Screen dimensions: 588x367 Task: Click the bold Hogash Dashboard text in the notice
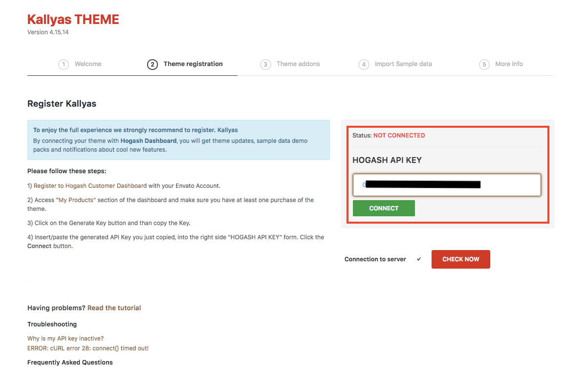[149, 141]
